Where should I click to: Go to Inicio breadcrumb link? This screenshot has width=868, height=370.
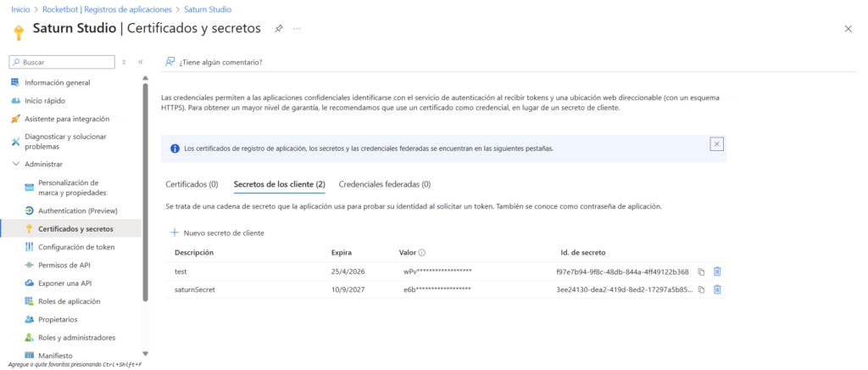[21, 8]
